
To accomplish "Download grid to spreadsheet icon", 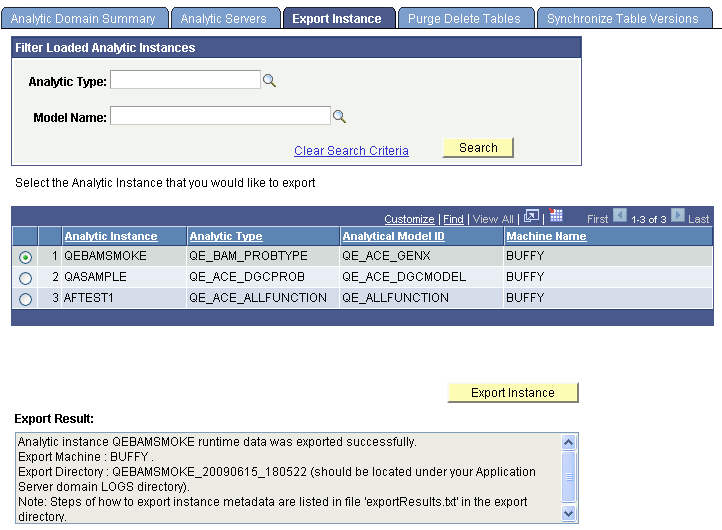I will click(556, 215).
